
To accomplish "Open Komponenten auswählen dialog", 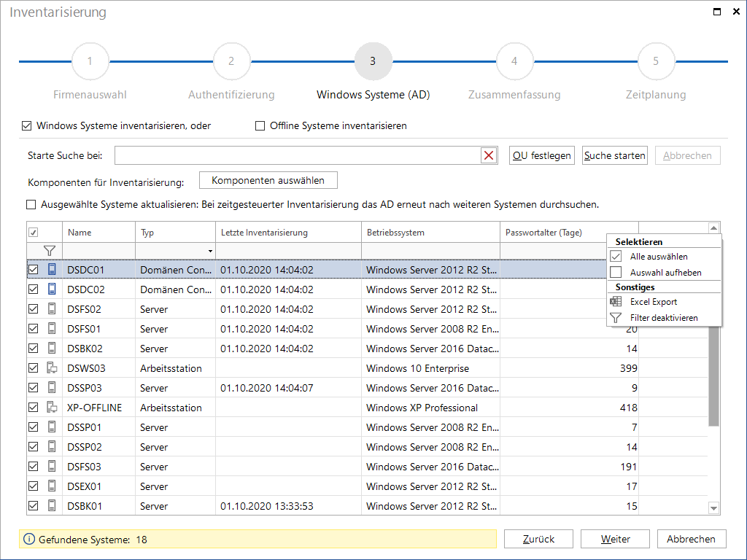I will coord(268,181).
